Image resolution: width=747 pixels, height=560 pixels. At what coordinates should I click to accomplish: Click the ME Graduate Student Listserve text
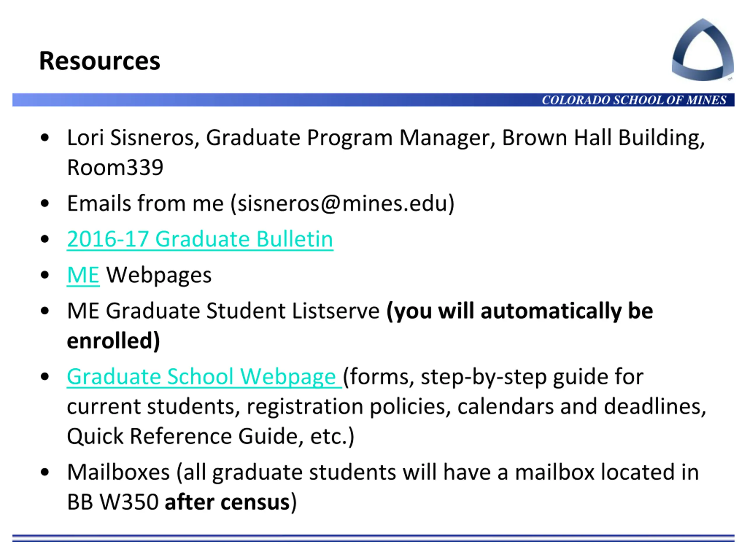pos(223,311)
